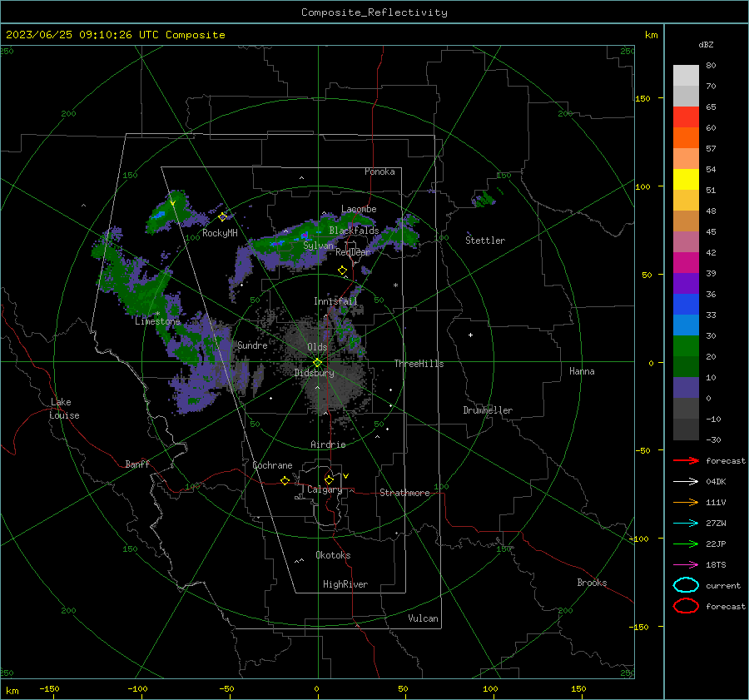Click the RockyMH label on map
Screen dimensions: 749x700
(x=220, y=233)
